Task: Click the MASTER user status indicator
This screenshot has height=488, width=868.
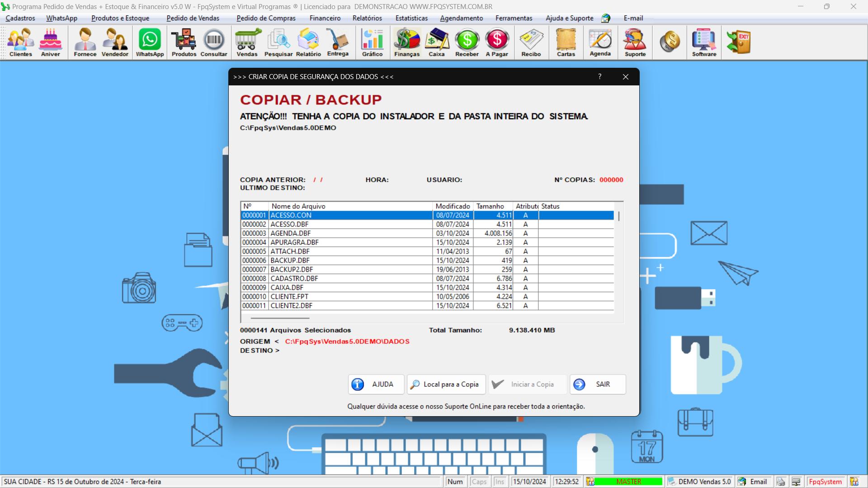Action: tap(624, 482)
